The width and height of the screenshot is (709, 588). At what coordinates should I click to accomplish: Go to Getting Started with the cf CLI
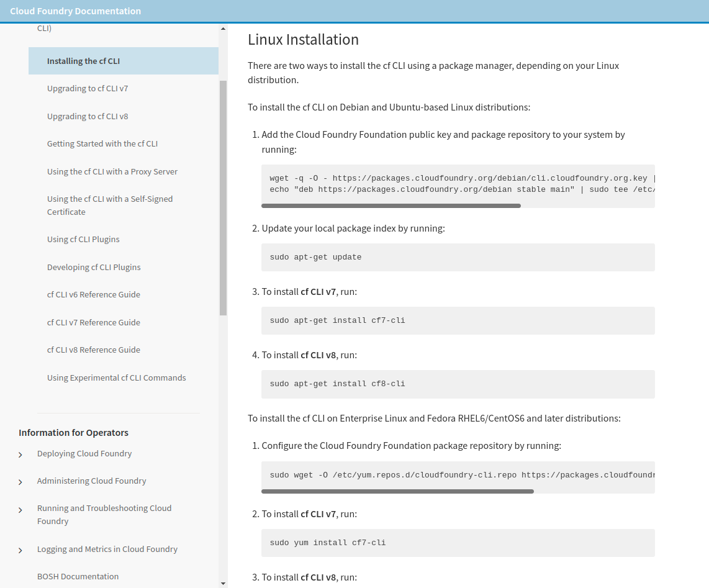[x=102, y=143]
